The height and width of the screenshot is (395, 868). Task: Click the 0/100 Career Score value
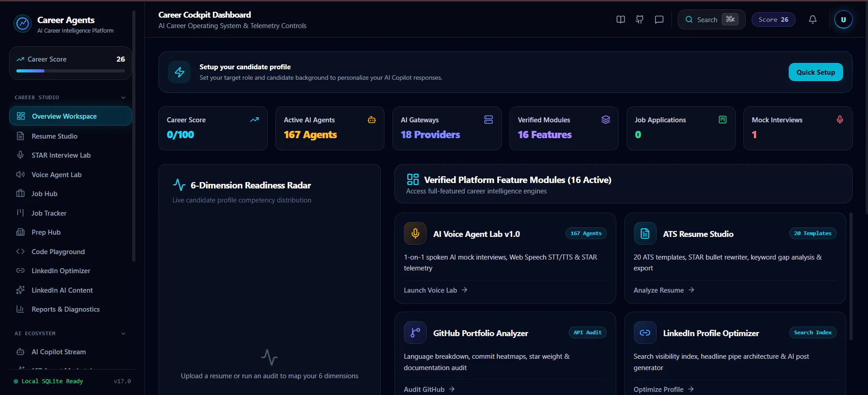click(x=180, y=135)
